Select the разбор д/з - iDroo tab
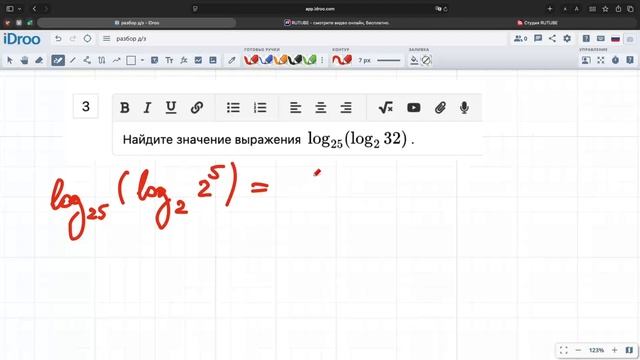640x360 pixels. [137, 23]
